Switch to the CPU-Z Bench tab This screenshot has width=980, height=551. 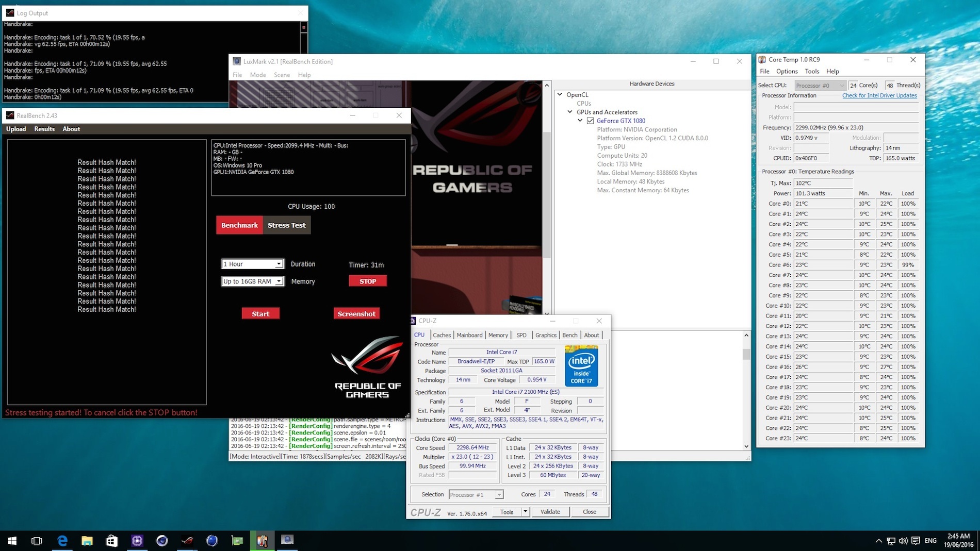pos(570,335)
